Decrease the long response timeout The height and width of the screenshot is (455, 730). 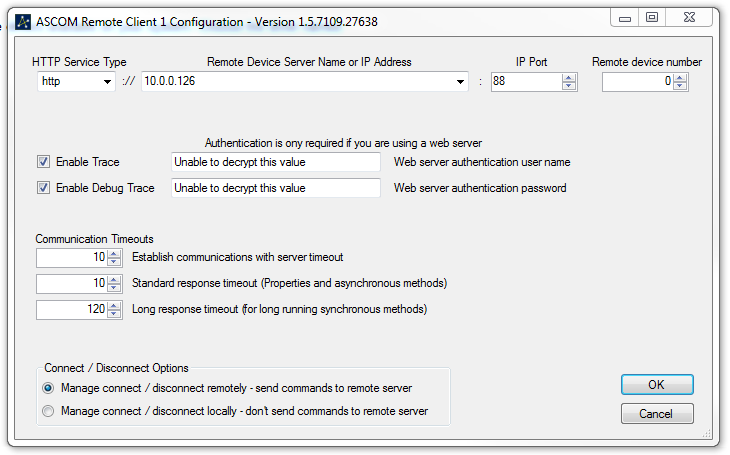pos(114,313)
